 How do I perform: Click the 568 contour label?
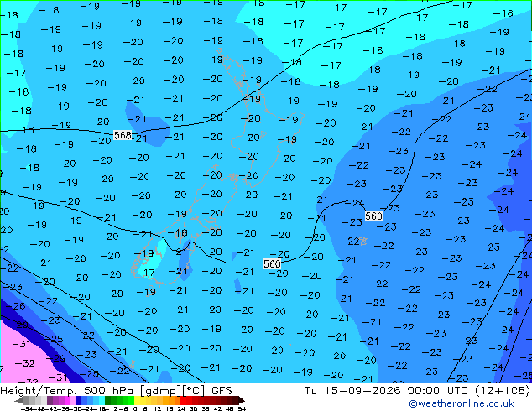point(123,135)
